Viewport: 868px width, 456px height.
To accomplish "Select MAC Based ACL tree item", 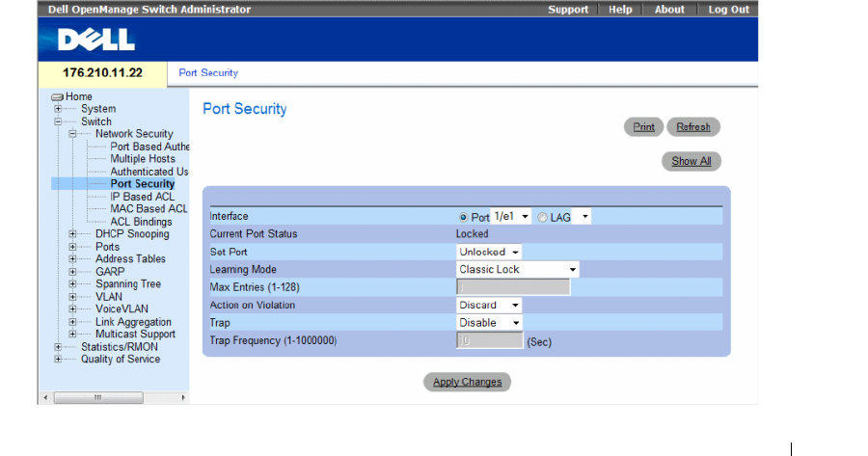I will [x=149, y=208].
